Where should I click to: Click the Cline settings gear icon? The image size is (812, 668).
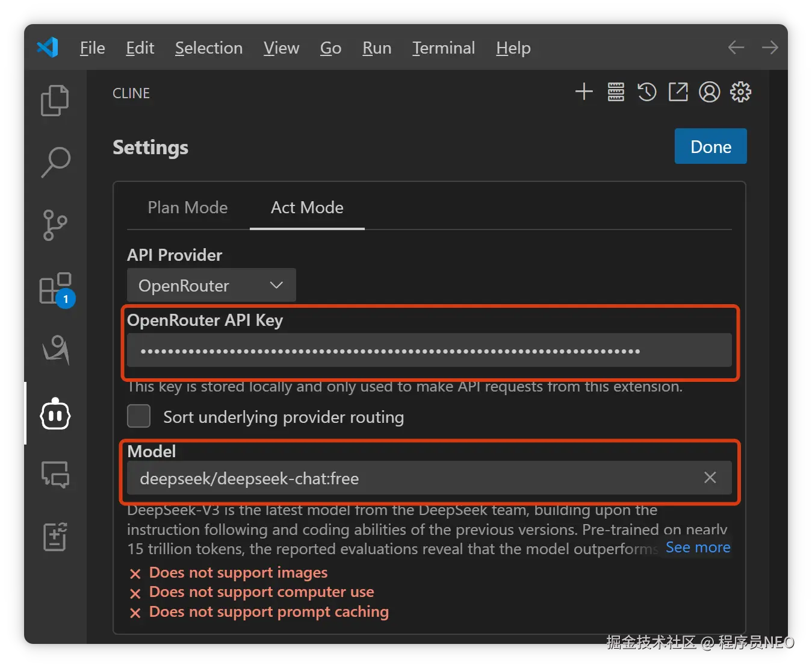click(x=740, y=92)
